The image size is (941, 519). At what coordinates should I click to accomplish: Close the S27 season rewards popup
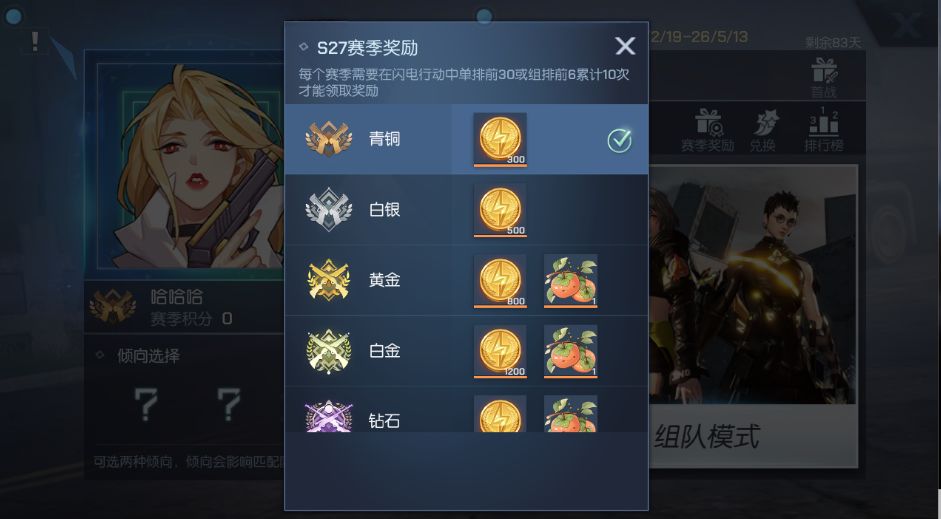(625, 46)
